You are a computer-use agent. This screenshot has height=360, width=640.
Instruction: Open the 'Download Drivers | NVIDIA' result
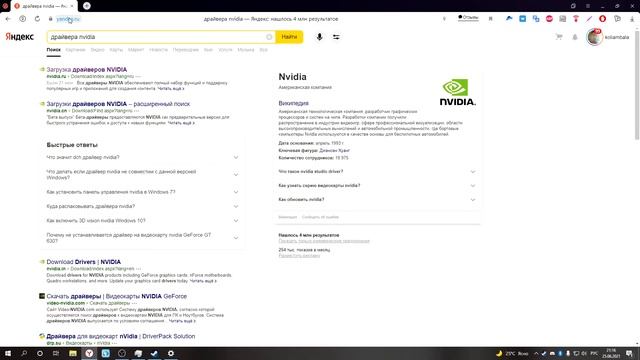[x=83, y=262]
